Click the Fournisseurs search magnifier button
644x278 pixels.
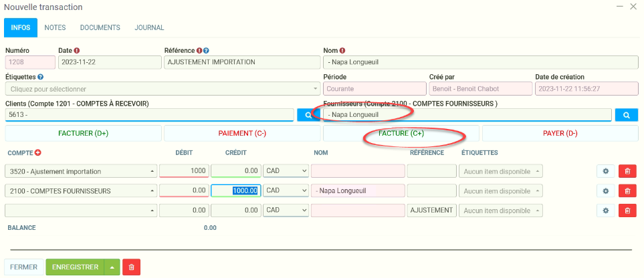626,115
